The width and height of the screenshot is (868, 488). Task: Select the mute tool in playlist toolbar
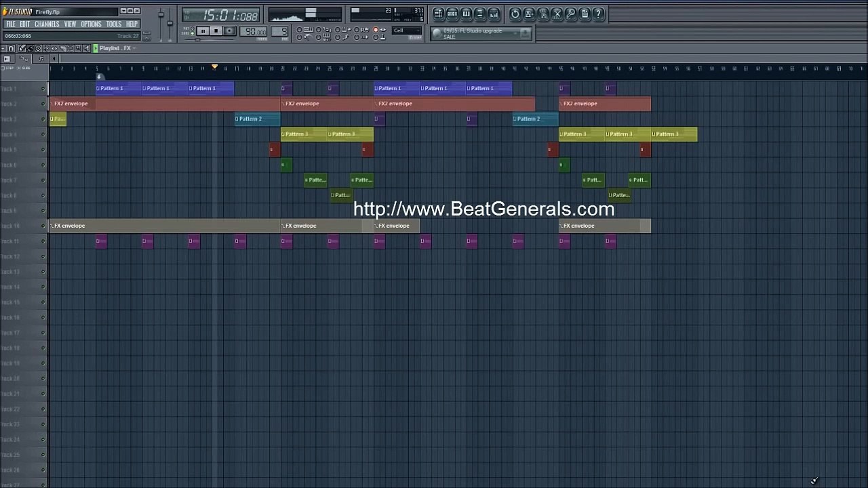pos(46,49)
